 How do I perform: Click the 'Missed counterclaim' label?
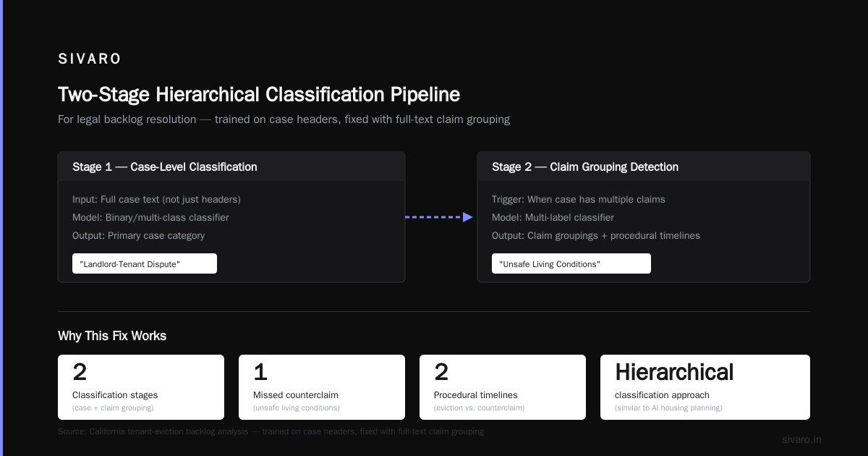point(296,395)
